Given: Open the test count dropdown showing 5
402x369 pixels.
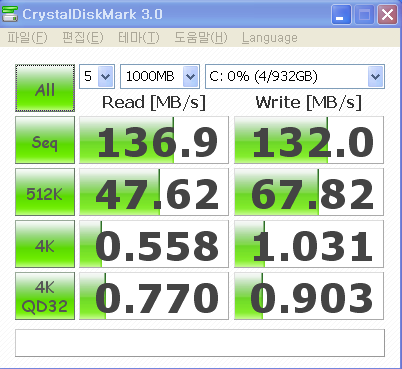Looking at the screenshot, I should 97,77.
